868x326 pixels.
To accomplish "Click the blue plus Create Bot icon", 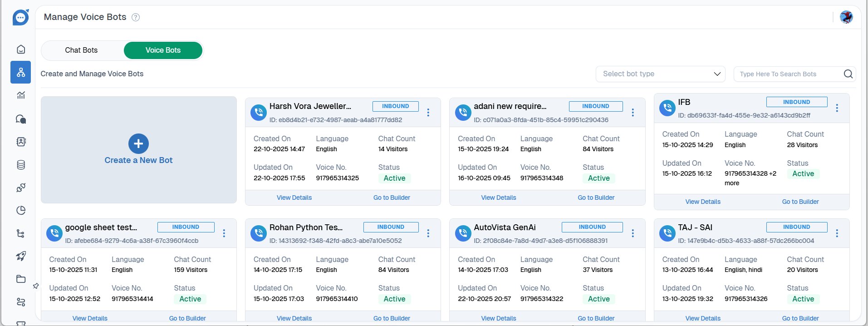I will coord(138,144).
